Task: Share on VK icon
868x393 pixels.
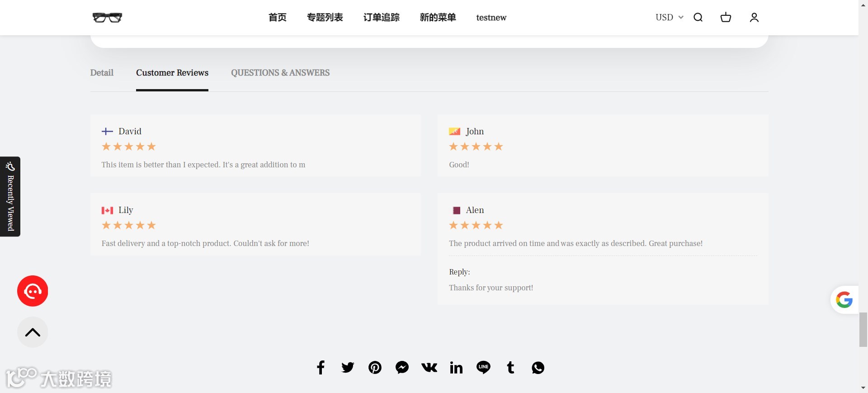Action: click(429, 367)
